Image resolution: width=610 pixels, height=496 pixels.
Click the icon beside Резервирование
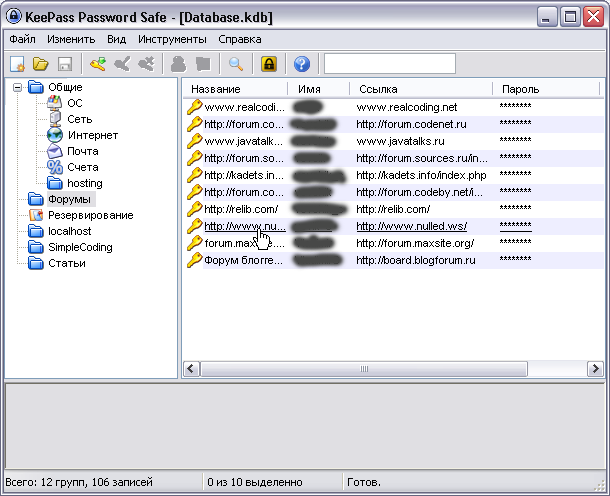coord(36,215)
